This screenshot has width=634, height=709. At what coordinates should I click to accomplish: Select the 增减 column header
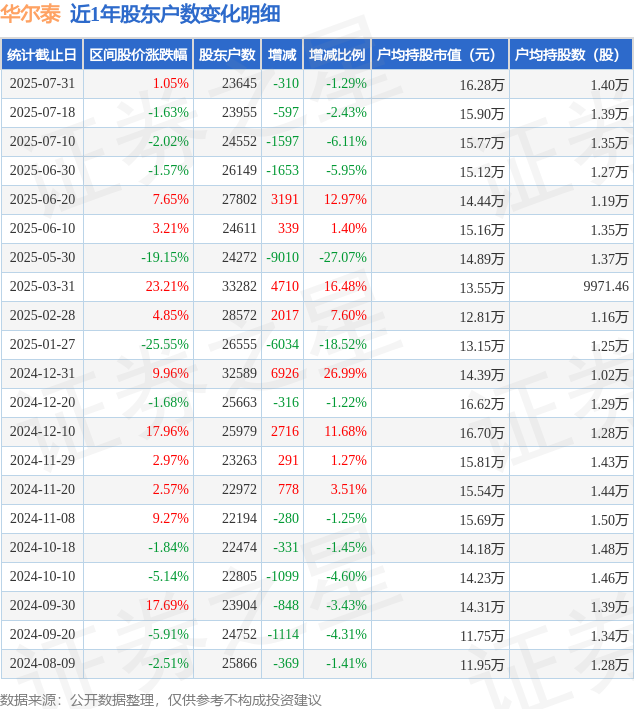point(282,55)
